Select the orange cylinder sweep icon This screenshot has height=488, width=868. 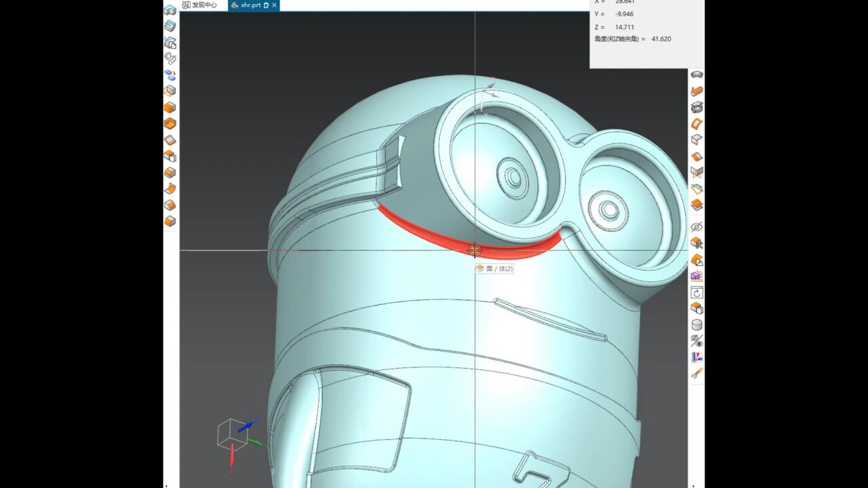pos(696,91)
